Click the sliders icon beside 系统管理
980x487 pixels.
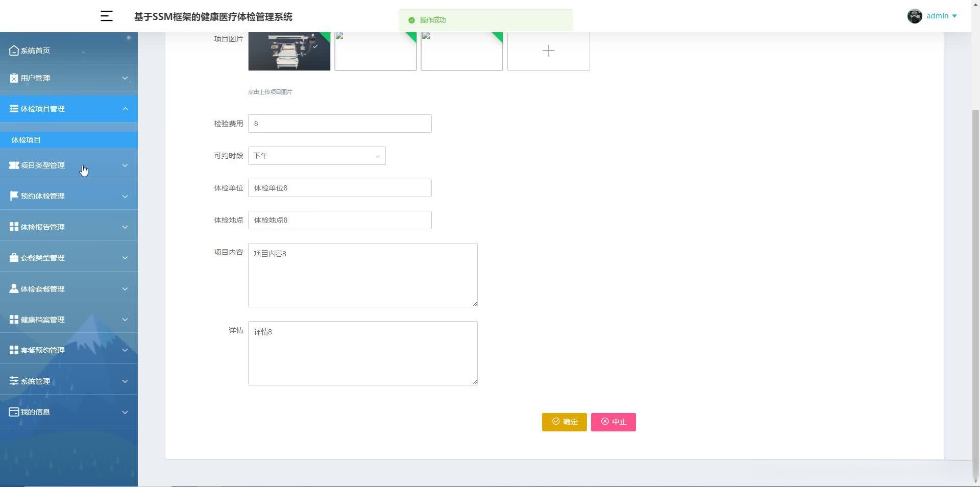[x=14, y=381]
